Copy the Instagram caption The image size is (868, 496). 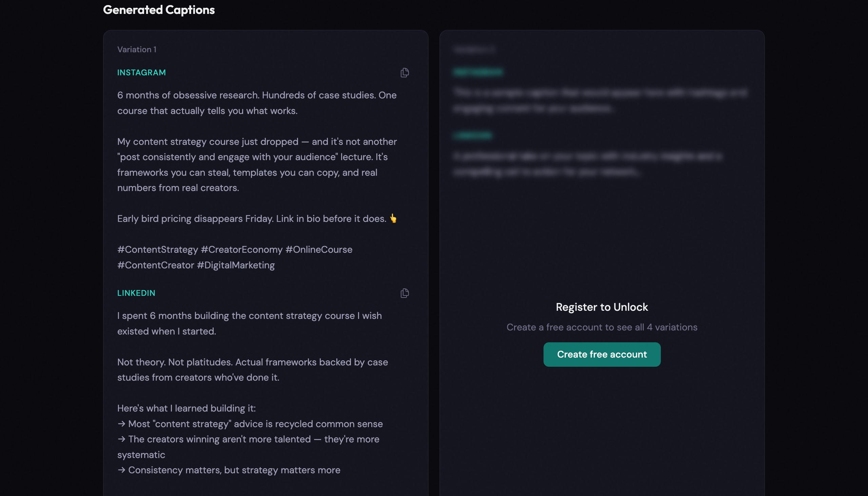coord(405,73)
